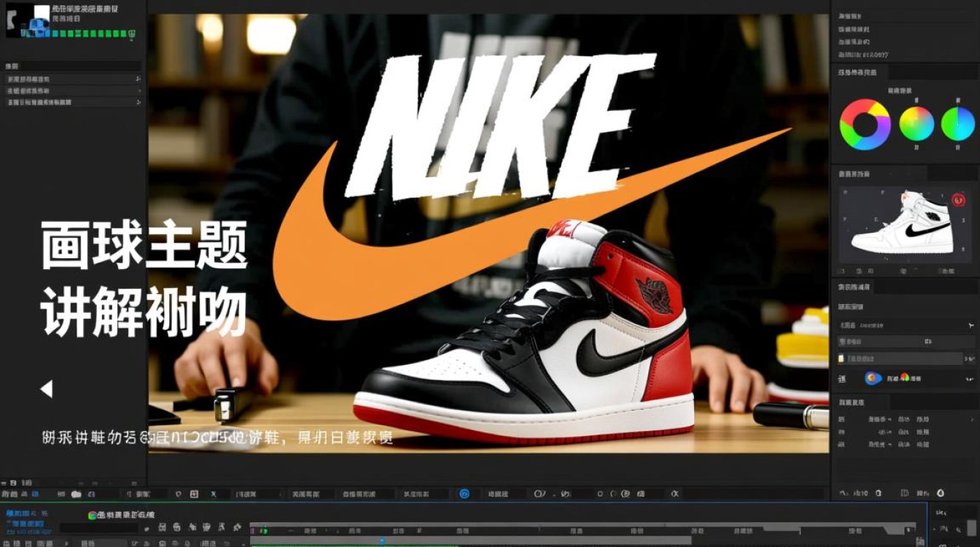Click the cloud icon in the bottom-left toolbar
The height and width of the screenshot is (547, 980).
pyautogui.click(x=75, y=494)
